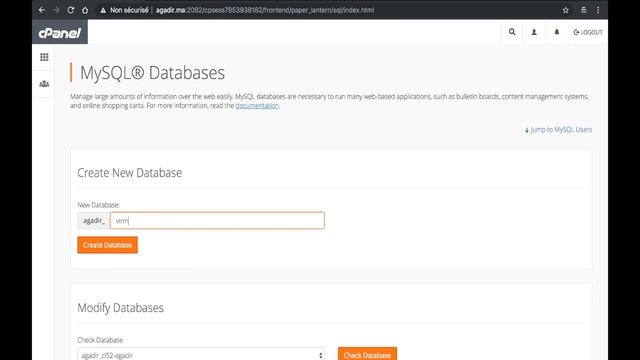Click the agadir.ma URL in address bar
Viewport: 640px width, 360px height.
point(264,10)
